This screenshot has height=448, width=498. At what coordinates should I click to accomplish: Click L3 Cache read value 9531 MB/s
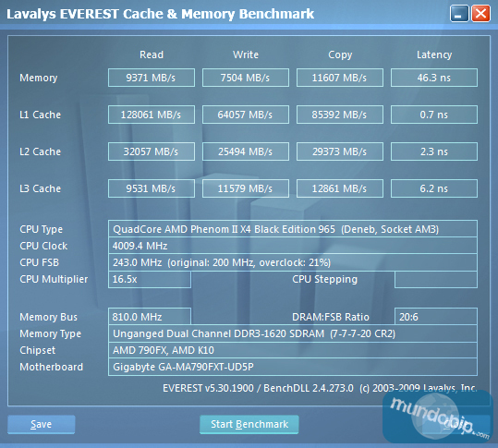point(152,188)
